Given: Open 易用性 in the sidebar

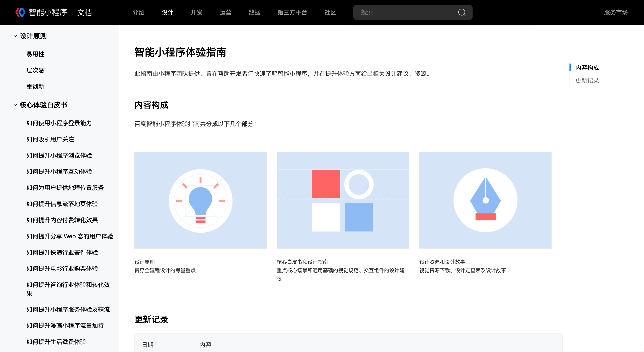Looking at the screenshot, I should [35, 54].
